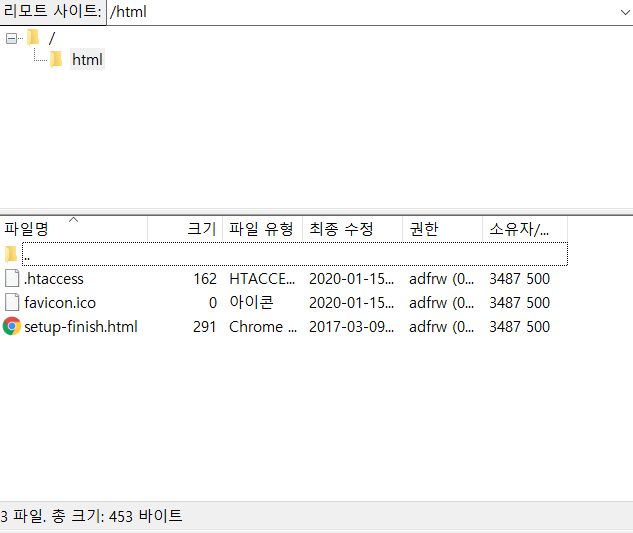This screenshot has width=633, height=533.
Task: Sort by 권한 column header
Action: pyautogui.click(x=442, y=229)
